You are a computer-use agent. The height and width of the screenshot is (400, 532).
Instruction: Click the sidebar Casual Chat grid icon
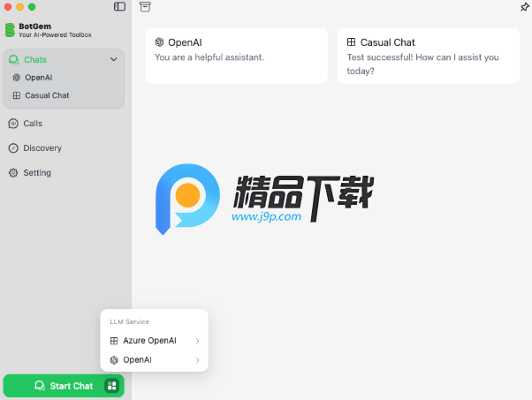tap(16, 95)
